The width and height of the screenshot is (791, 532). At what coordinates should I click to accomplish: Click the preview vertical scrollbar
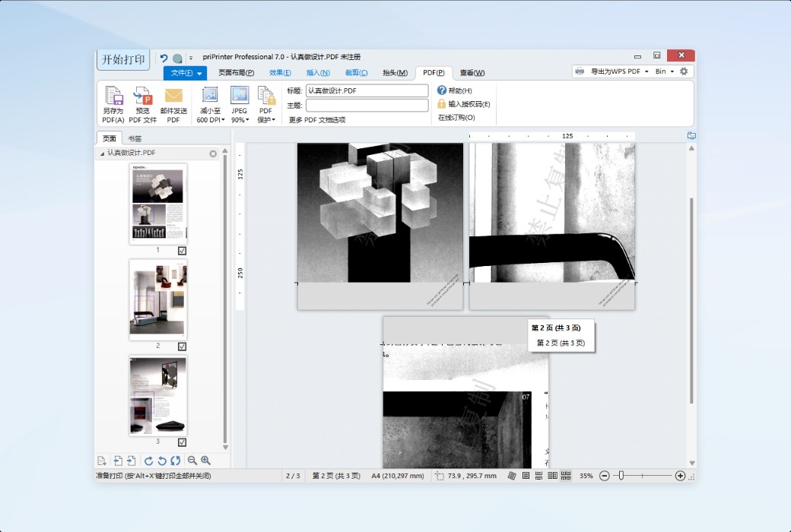691,300
